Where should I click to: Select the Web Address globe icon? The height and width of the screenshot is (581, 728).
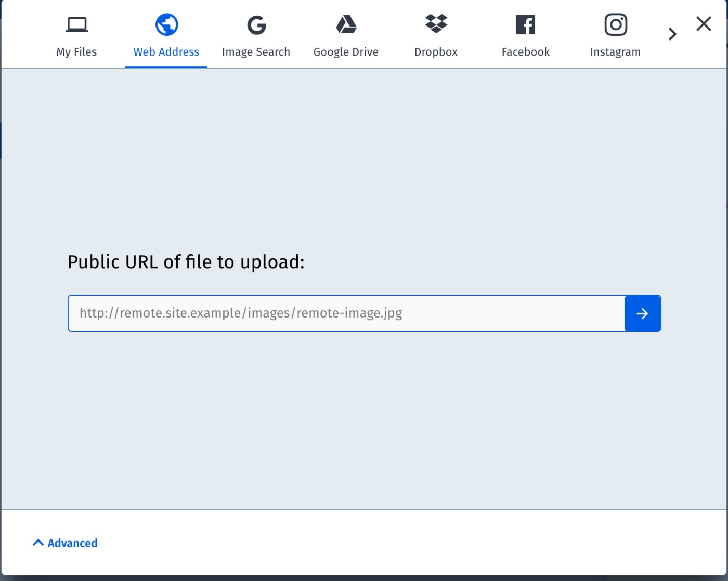(x=167, y=24)
